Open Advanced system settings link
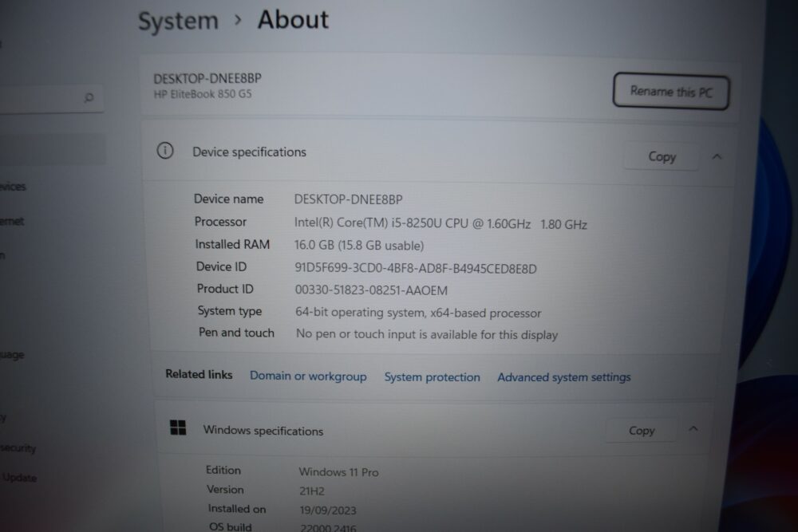This screenshot has height=532, width=798. (x=564, y=377)
